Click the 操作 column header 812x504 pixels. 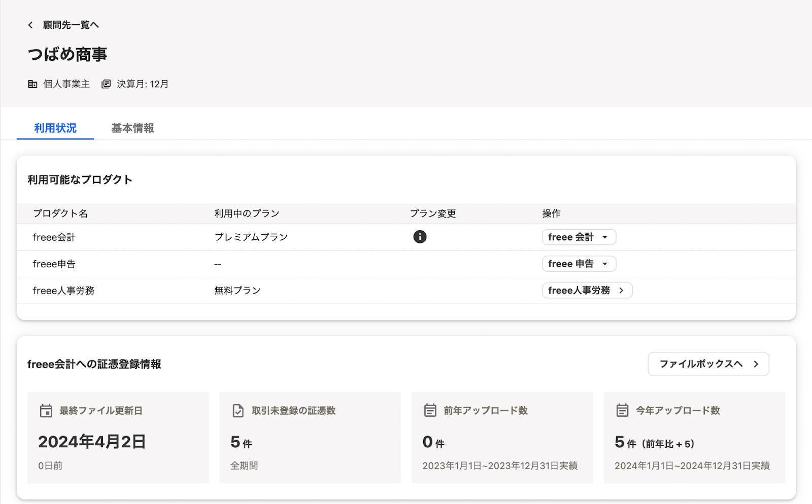(551, 213)
